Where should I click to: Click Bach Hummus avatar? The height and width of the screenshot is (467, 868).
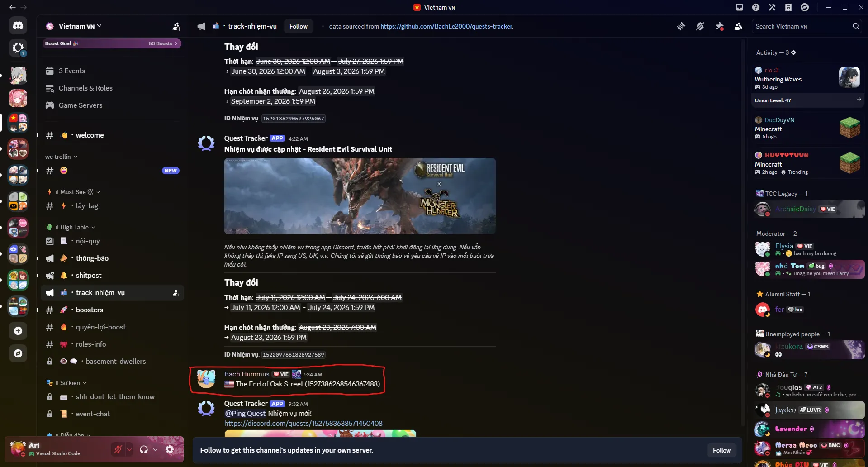(x=206, y=379)
